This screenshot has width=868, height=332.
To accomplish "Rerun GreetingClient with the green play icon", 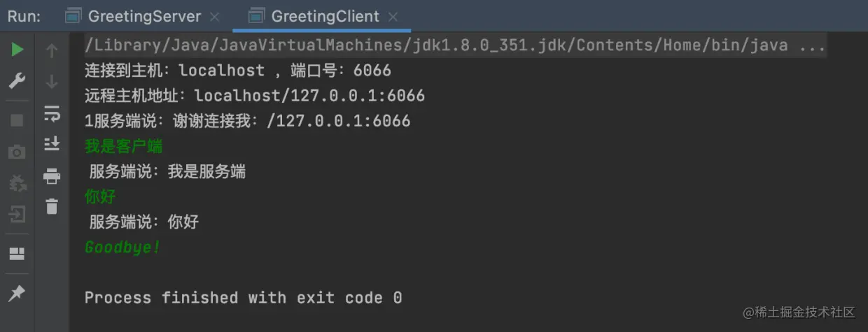I will [x=17, y=50].
